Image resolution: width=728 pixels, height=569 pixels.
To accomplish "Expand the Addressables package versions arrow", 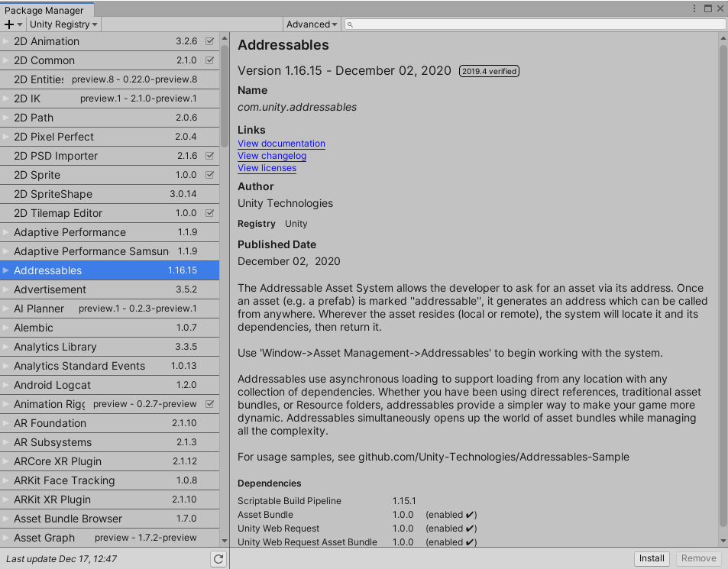I will click(x=6, y=270).
